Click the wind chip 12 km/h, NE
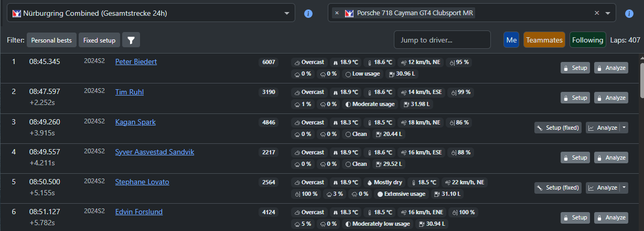 [x=420, y=62]
